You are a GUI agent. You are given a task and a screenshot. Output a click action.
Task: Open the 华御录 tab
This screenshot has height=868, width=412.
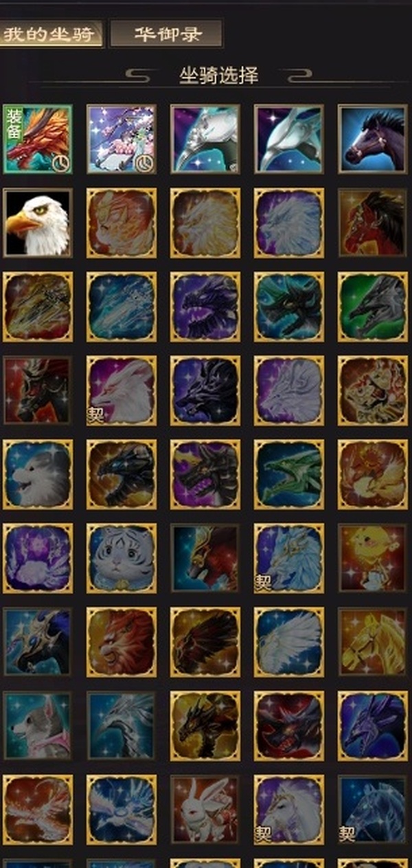tap(166, 34)
